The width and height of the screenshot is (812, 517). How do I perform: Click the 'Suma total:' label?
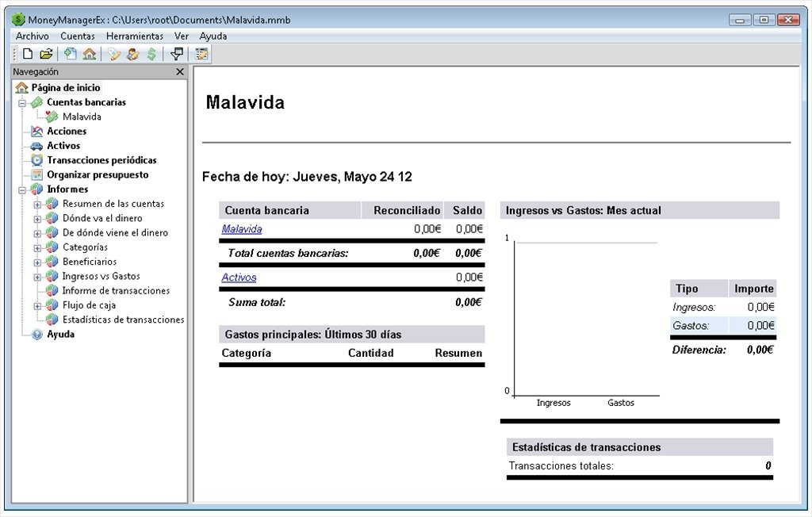tap(257, 302)
